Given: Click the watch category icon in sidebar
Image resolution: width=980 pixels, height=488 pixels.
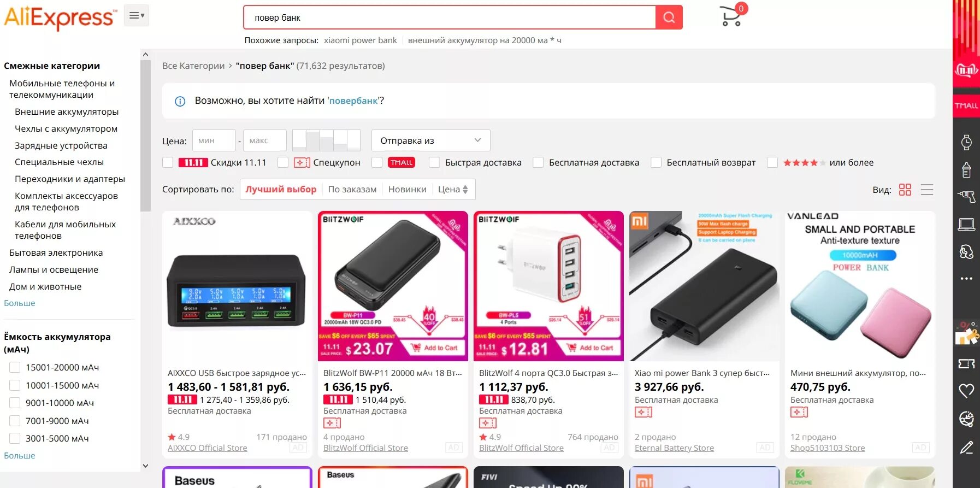Looking at the screenshot, I should [x=966, y=143].
